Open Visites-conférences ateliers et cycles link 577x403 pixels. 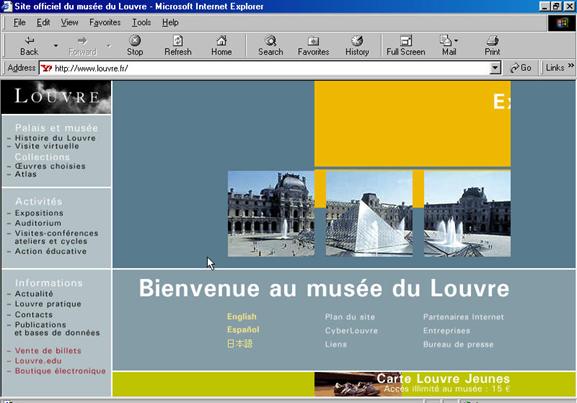click(56, 237)
